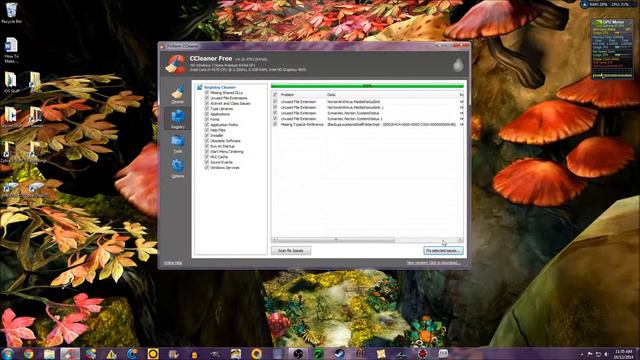The height and width of the screenshot is (360, 640).
Task: Select the Registry section in the sidebar
Action: point(178,119)
